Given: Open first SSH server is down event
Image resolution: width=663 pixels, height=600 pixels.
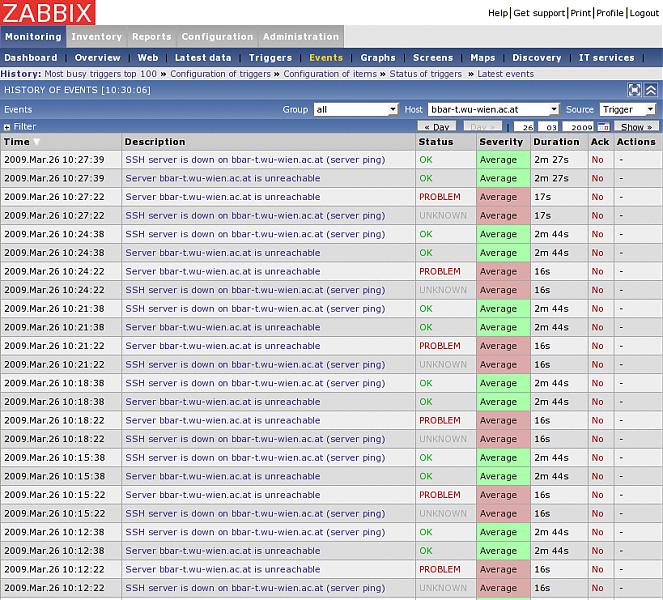Looking at the screenshot, I should (254, 160).
